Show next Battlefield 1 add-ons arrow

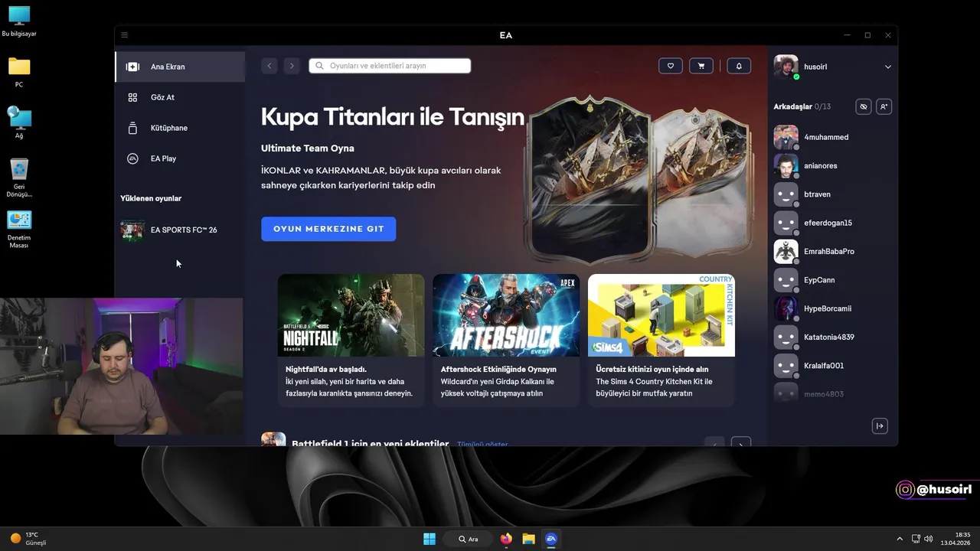click(x=740, y=443)
